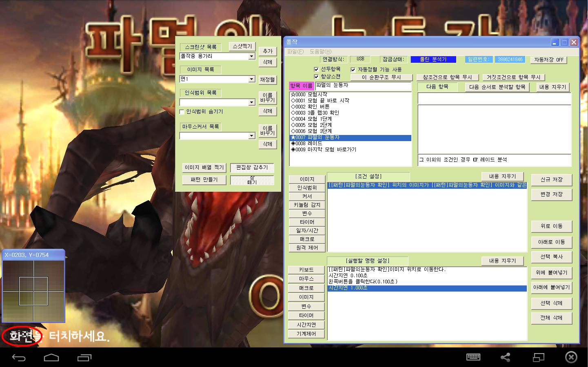Click the keyboard icon in the bottom bar
588x367 pixels.
473,357
